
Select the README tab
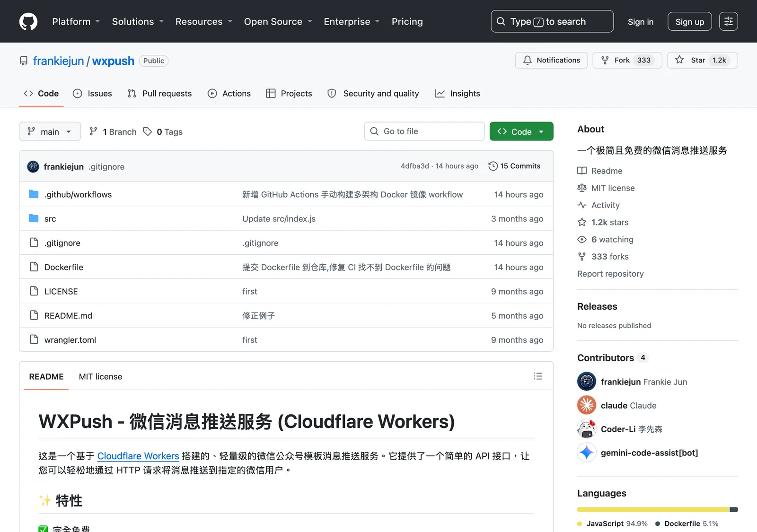pos(46,376)
